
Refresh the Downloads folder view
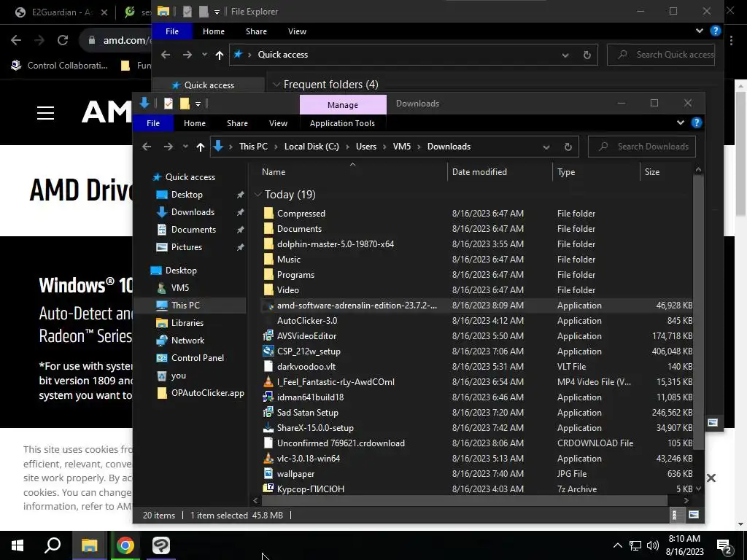click(x=568, y=147)
